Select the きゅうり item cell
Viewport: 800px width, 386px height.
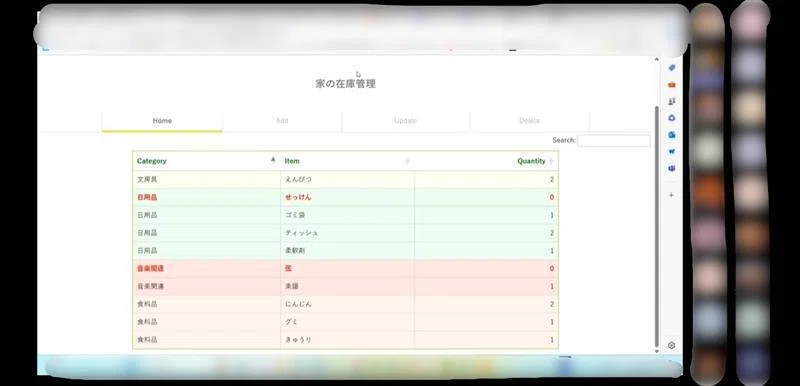(347, 340)
